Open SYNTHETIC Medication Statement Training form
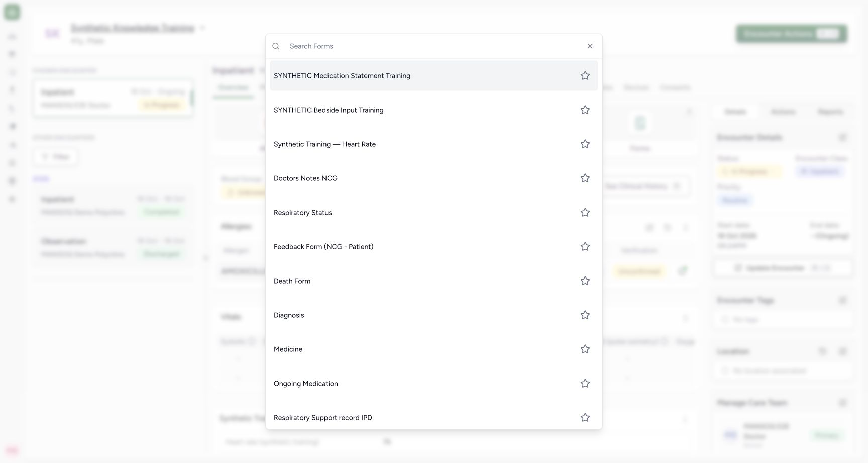This screenshot has width=868, height=463. [x=434, y=76]
